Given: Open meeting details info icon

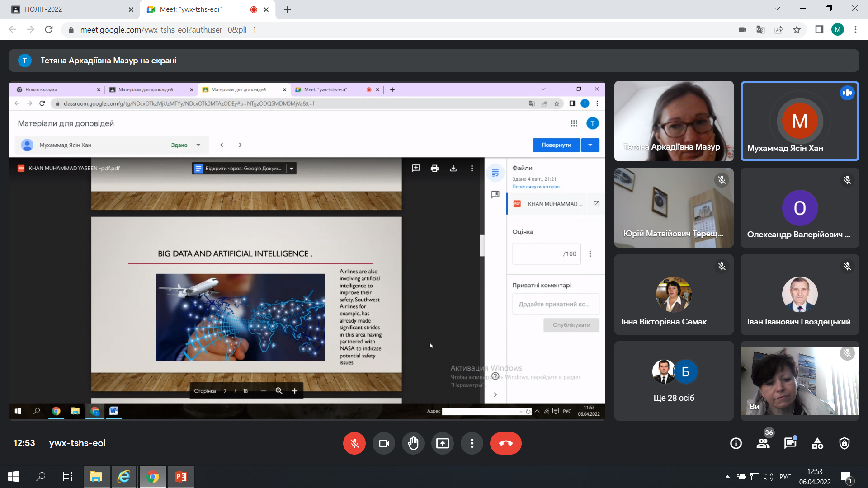Looking at the screenshot, I should (736, 443).
